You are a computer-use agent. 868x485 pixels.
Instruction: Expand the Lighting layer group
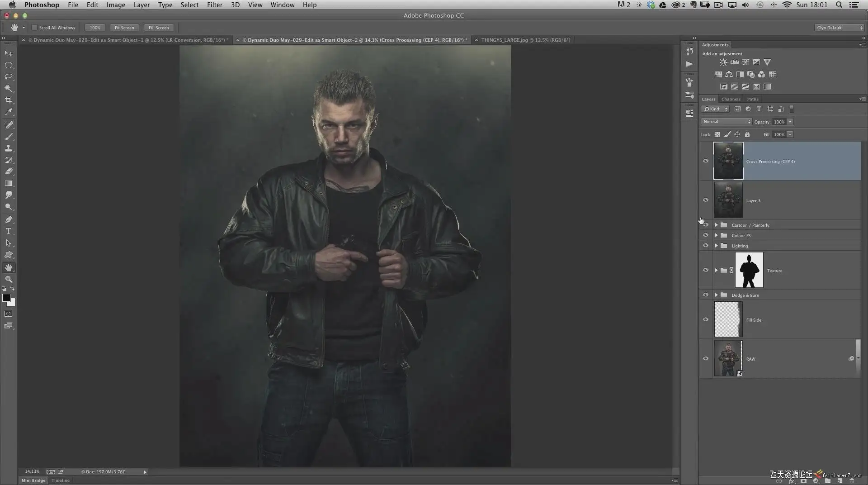click(716, 246)
